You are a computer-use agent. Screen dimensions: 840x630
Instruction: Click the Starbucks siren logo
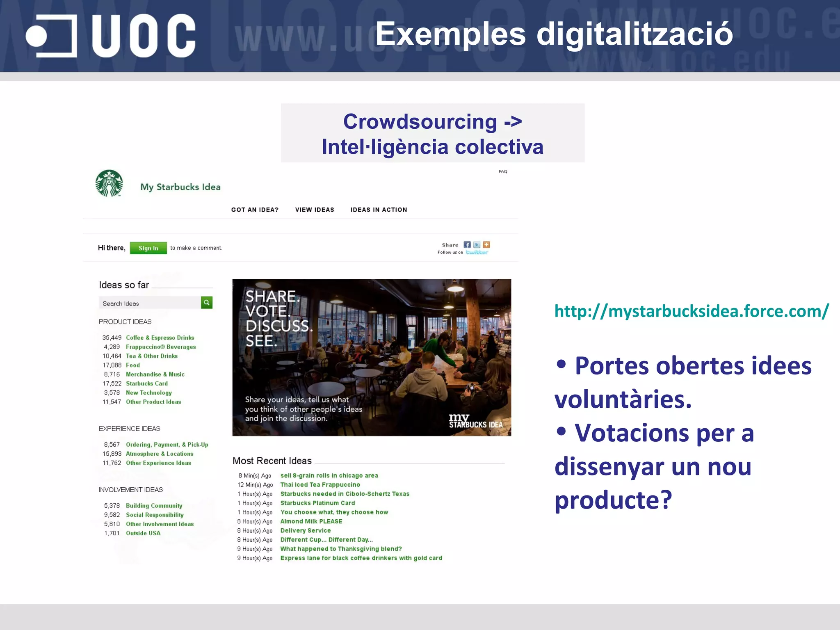109,183
